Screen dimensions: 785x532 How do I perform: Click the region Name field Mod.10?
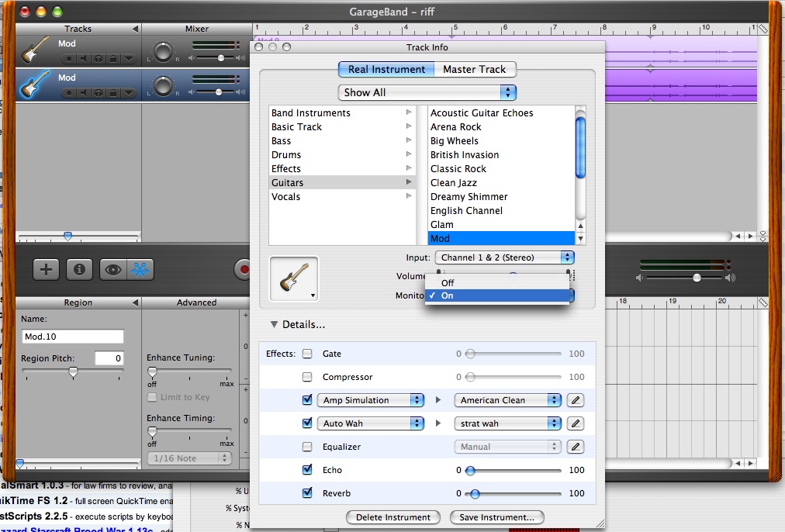73,337
